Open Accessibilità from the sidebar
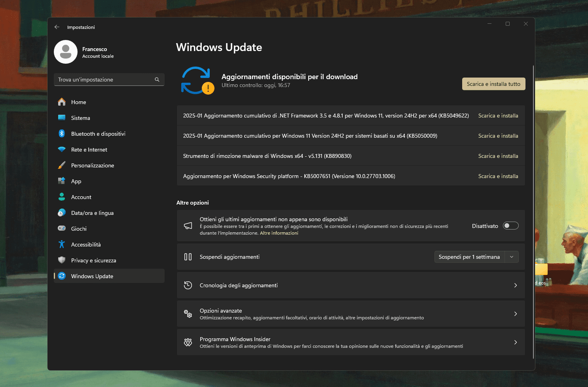Screen dimensions: 588x387 pos(86,245)
